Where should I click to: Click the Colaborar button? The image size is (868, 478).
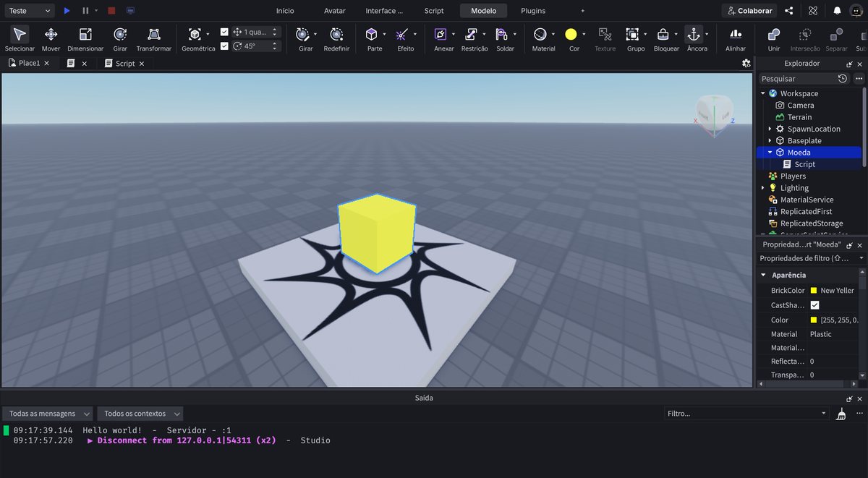click(x=749, y=11)
